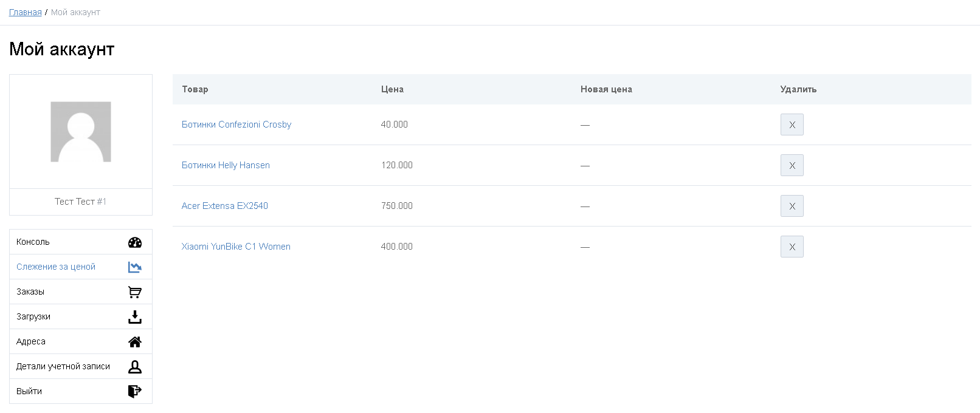Choose Выйти to log out

81,391
